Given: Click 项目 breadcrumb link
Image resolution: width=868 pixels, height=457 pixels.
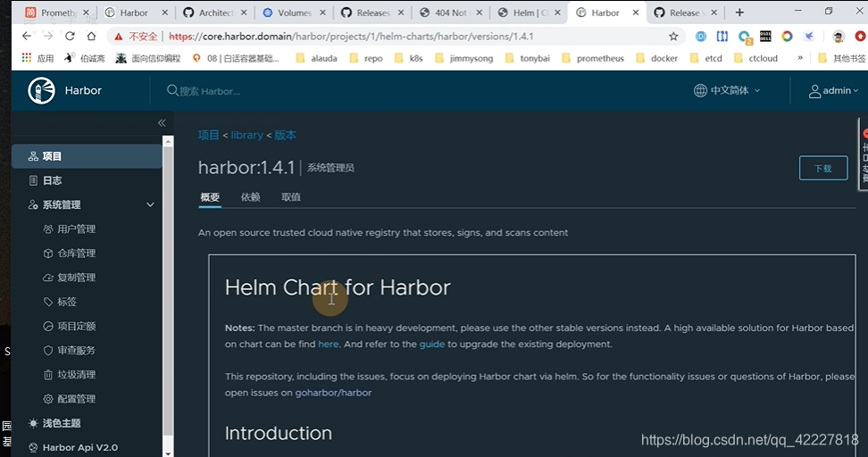Looking at the screenshot, I should coord(209,136).
